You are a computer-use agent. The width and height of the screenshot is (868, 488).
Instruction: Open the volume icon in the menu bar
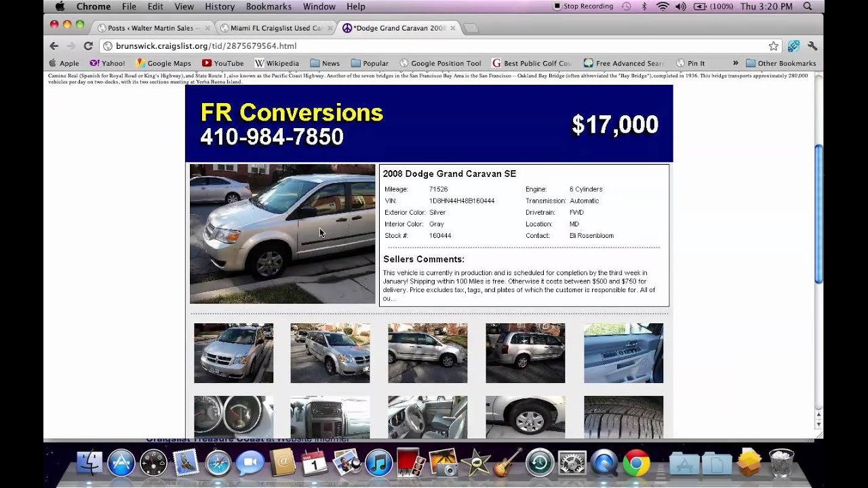click(x=681, y=7)
